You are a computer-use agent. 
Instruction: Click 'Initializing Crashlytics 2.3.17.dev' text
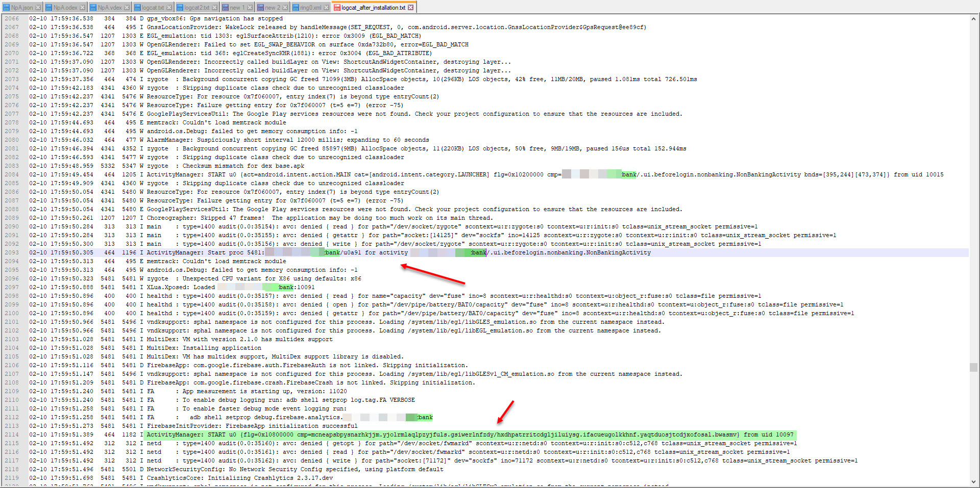click(270, 478)
